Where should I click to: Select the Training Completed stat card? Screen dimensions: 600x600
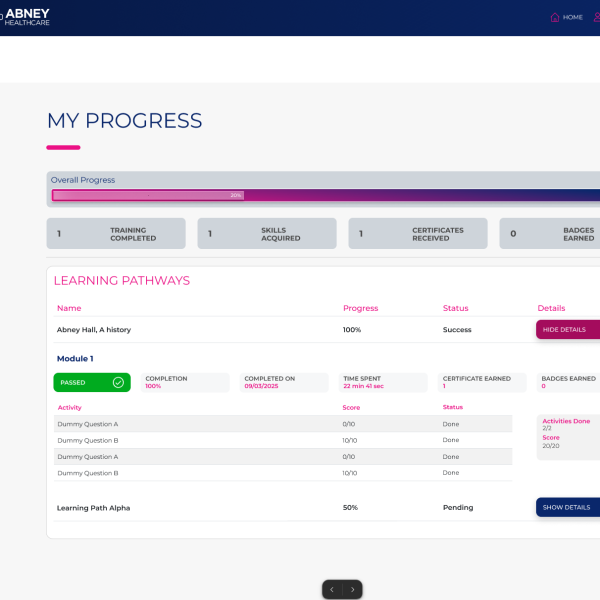point(116,234)
